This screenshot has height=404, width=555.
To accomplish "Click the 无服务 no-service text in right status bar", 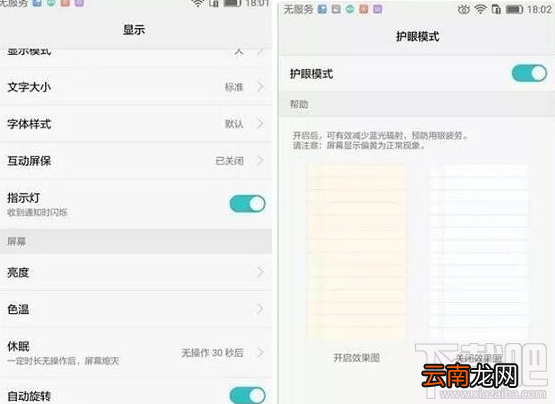I will tap(298, 10).
